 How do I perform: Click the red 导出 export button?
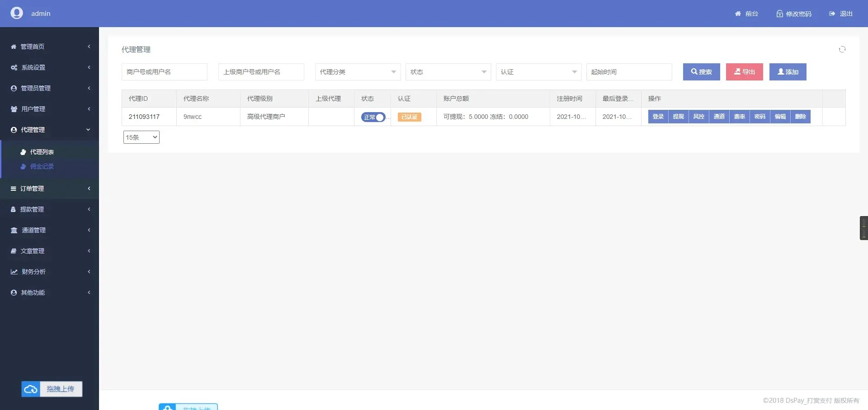[744, 72]
